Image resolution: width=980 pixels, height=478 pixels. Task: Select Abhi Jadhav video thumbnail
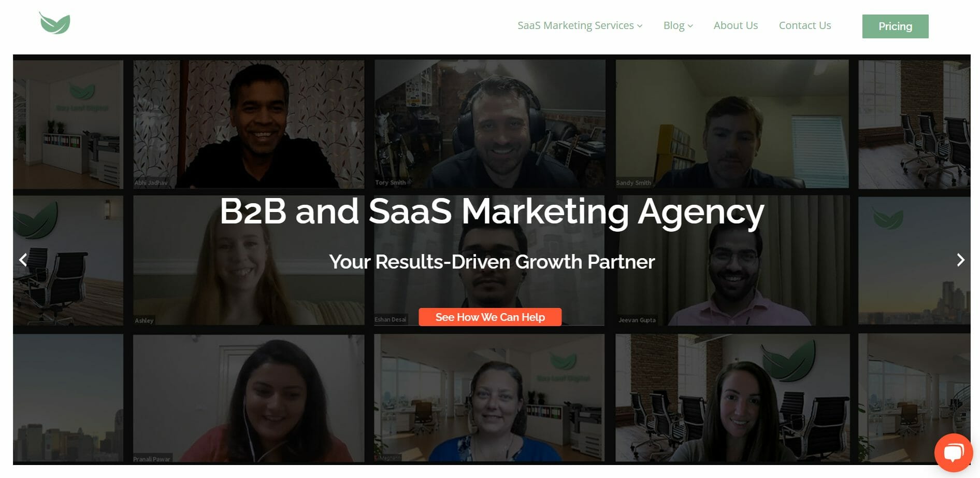tap(249, 124)
